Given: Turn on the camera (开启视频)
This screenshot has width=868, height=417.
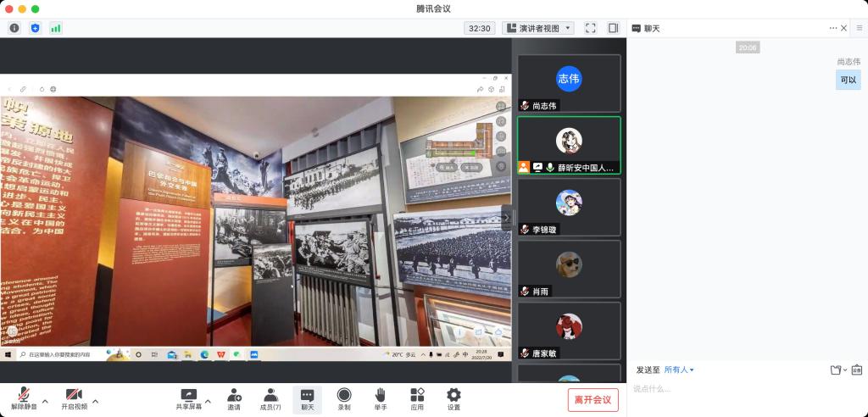Looking at the screenshot, I should [x=74, y=399].
